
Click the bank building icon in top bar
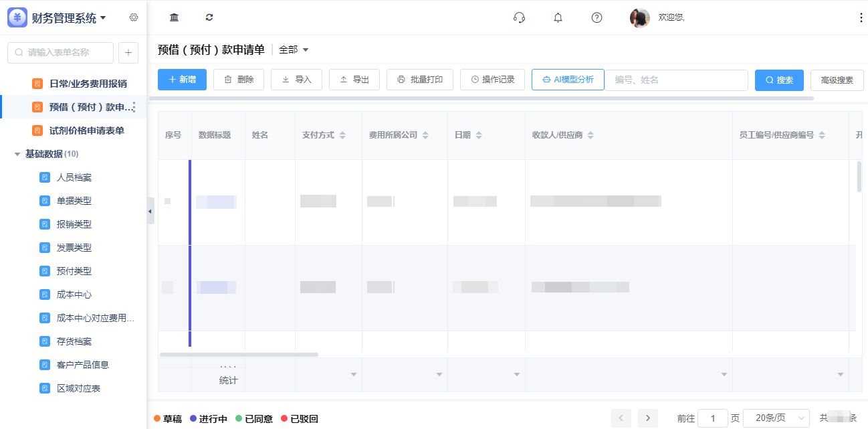pyautogui.click(x=174, y=17)
